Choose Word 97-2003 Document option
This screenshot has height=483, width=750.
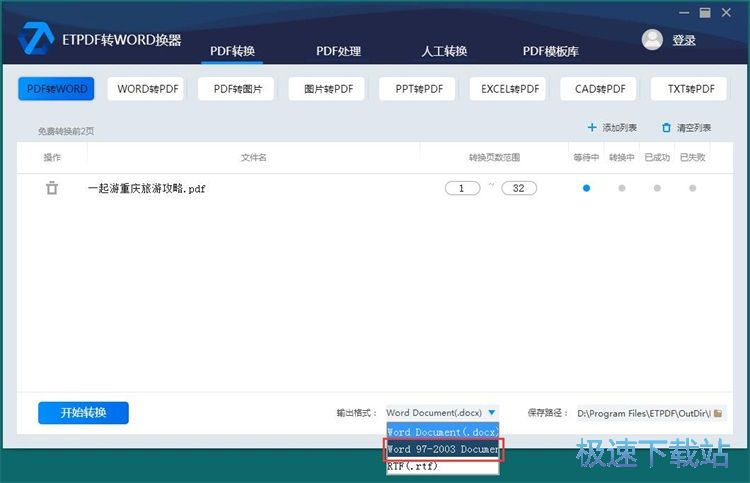pos(442,449)
